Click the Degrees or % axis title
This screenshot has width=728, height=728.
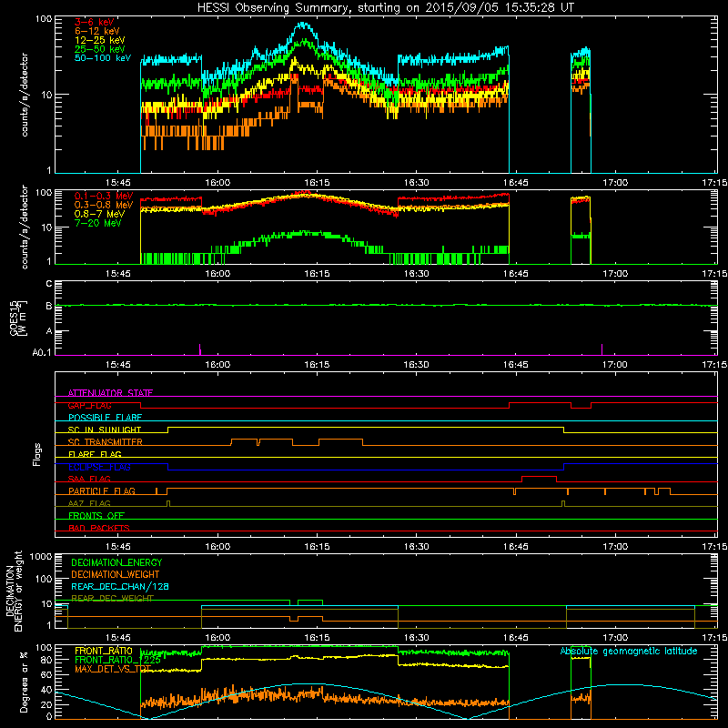[24, 682]
